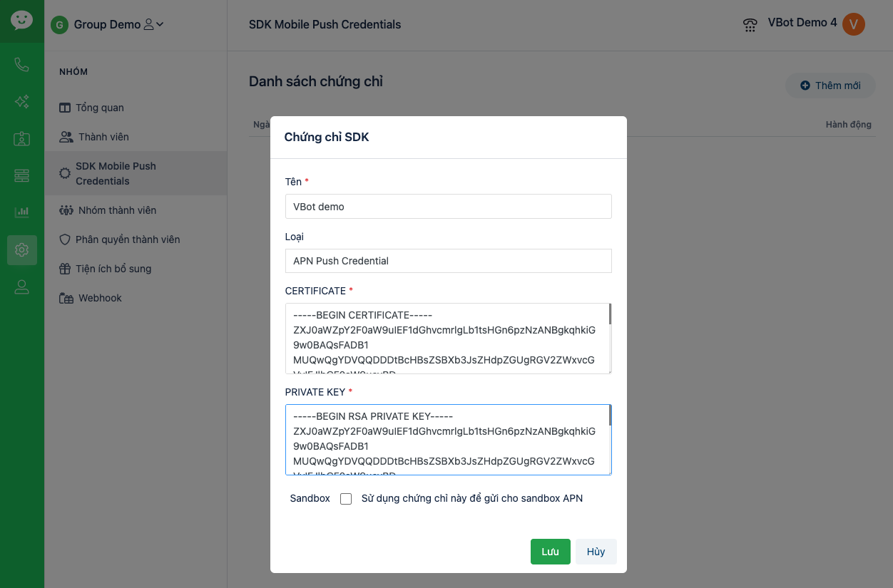Screen dimensions: 893x588
Task: Click the green Lưu button
Action: (x=550, y=552)
